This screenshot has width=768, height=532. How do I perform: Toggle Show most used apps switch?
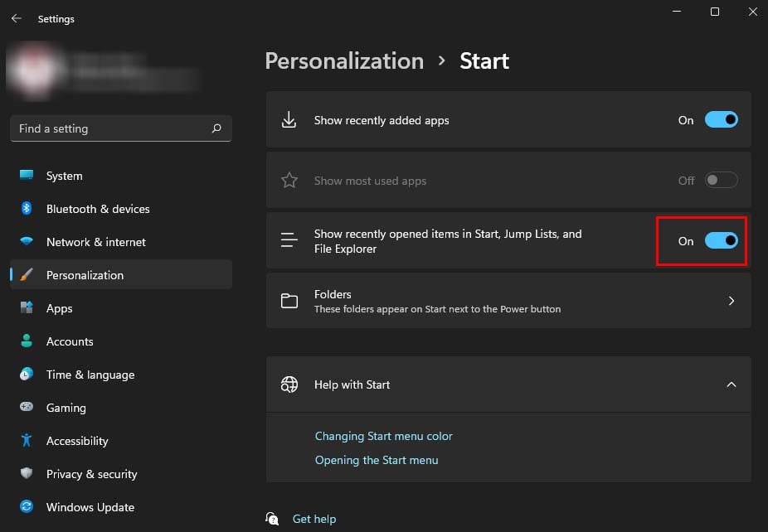(721, 181)
